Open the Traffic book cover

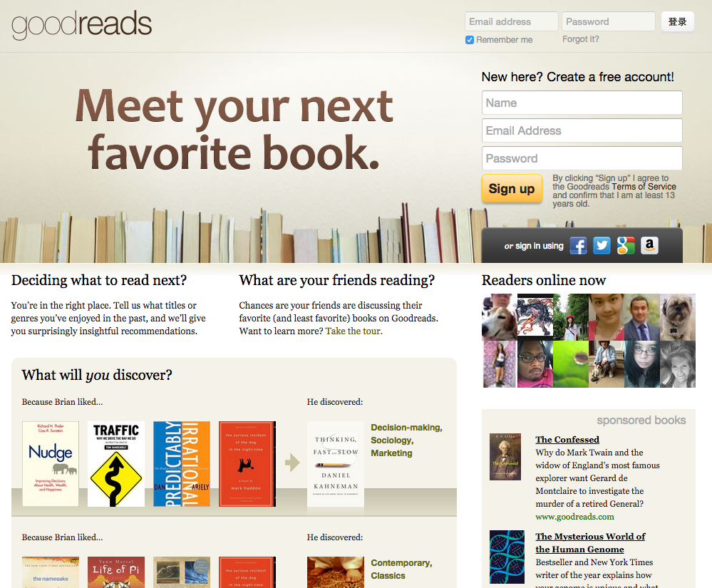click(x=116, y=463)
